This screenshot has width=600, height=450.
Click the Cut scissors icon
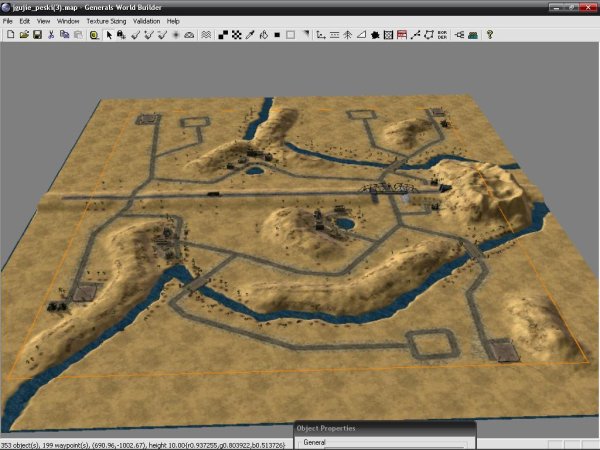tap(51, 34)
